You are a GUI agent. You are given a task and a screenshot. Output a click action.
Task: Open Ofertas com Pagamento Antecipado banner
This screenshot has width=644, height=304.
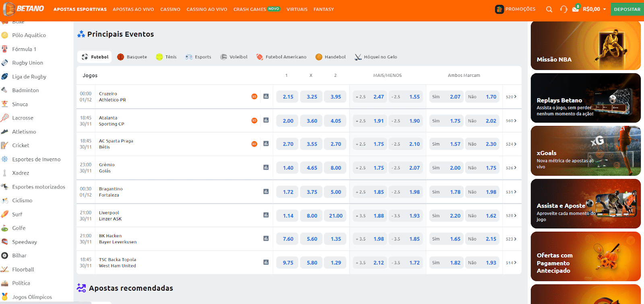tap(586, 257)
